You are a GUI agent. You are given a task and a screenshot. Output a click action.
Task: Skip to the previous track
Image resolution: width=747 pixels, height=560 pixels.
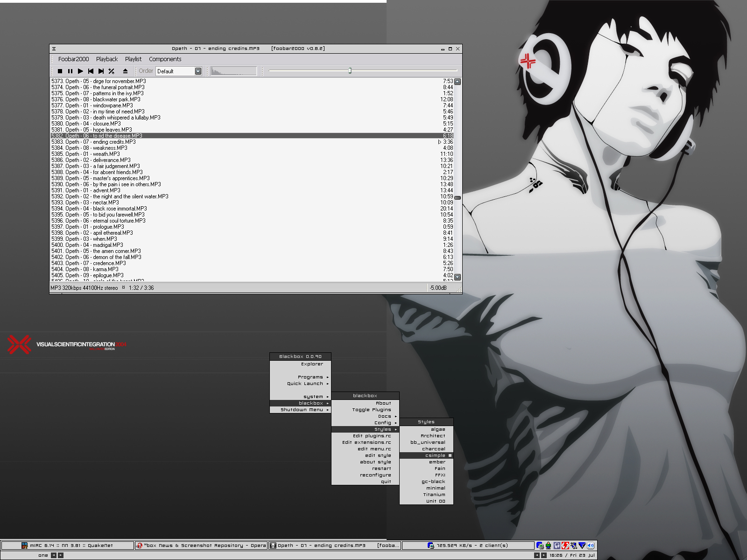[91, 71]
